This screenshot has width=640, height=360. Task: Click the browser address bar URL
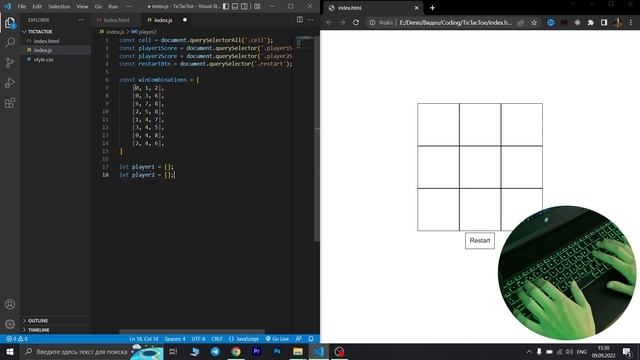point(455,23)
